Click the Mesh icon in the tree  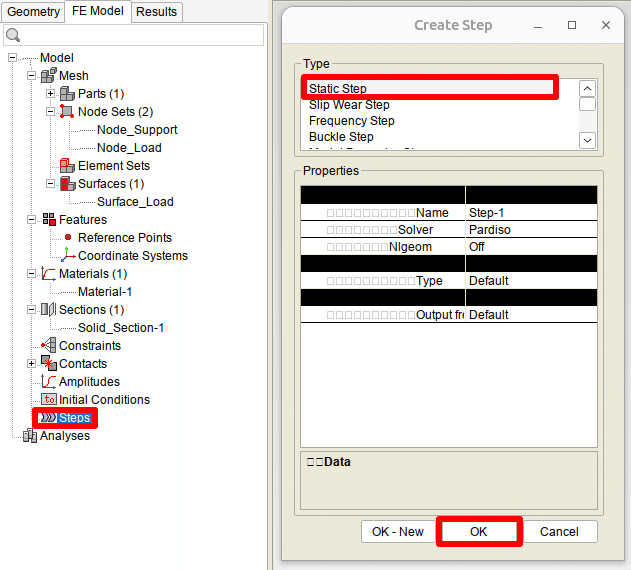pyautogui.click(x=49, y=75)
